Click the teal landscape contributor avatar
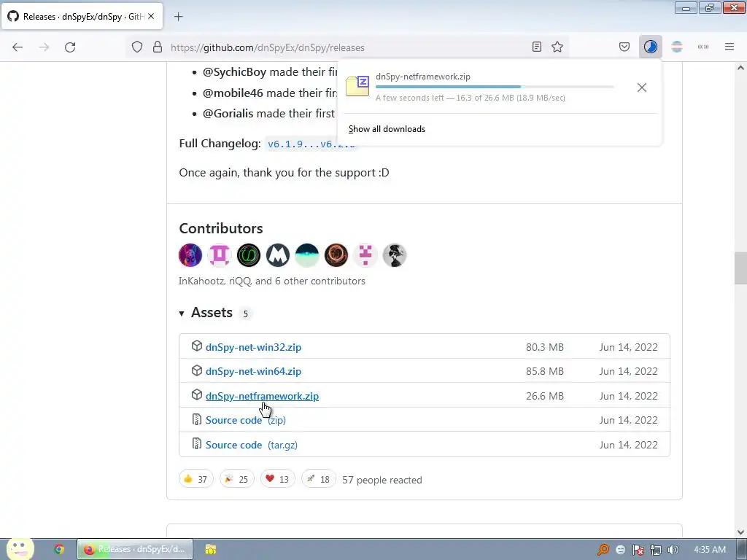Image resolution: width=747 pixels, height=560 pixels. click(307, 255)
